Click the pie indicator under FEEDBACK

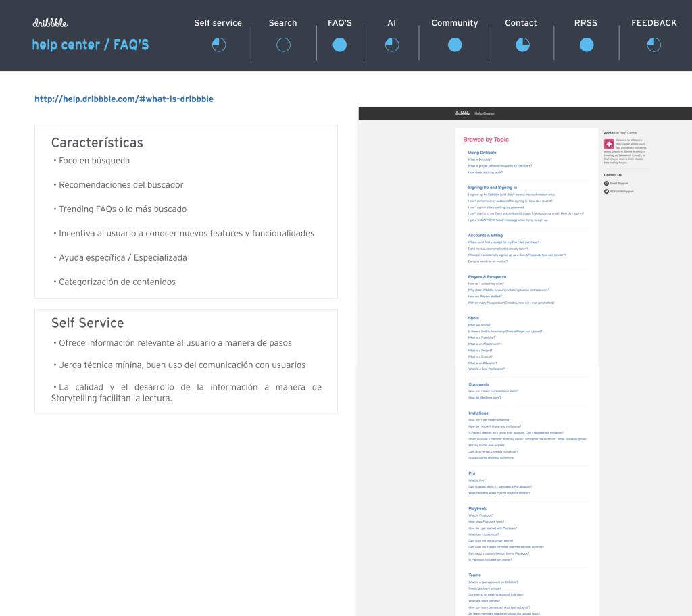tap(654, 45)
